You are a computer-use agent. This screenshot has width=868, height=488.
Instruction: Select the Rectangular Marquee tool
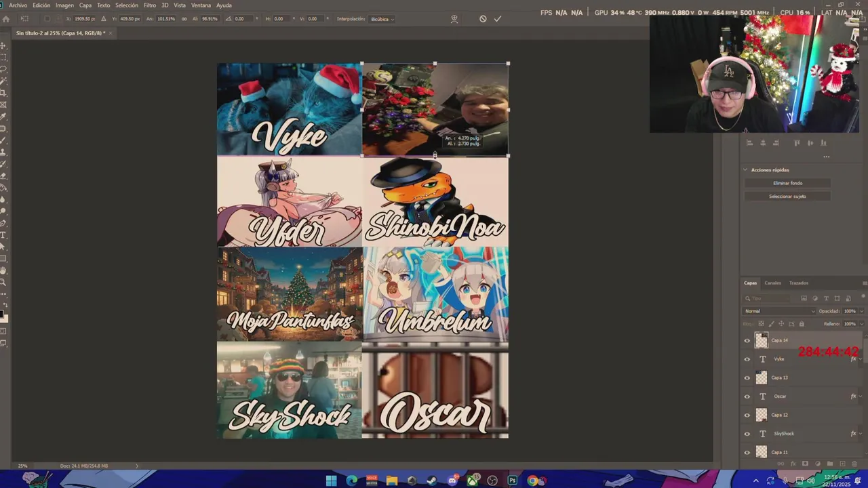4,57
